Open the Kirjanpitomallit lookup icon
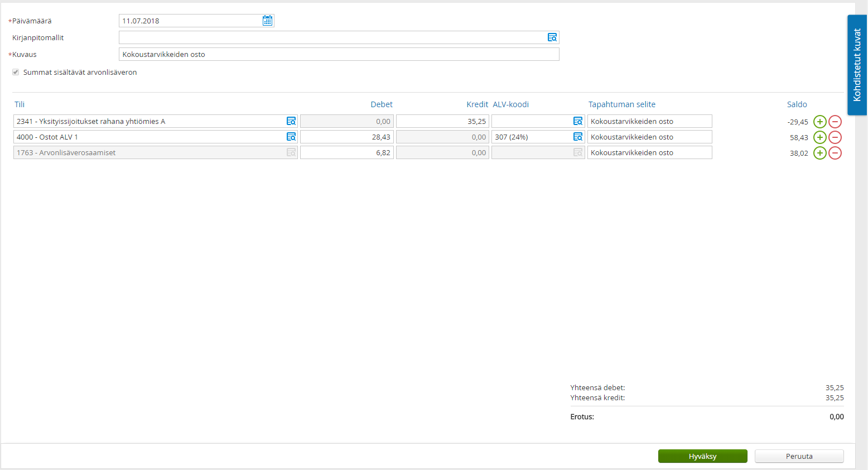Screen dimensions: 868x470 click(x=552, y=37)
